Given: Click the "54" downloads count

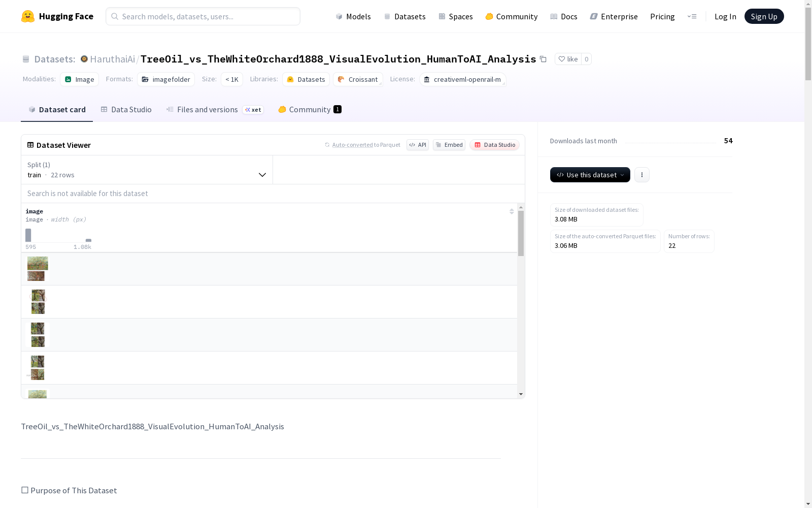Looking at the screenshot, I should 728,141.
